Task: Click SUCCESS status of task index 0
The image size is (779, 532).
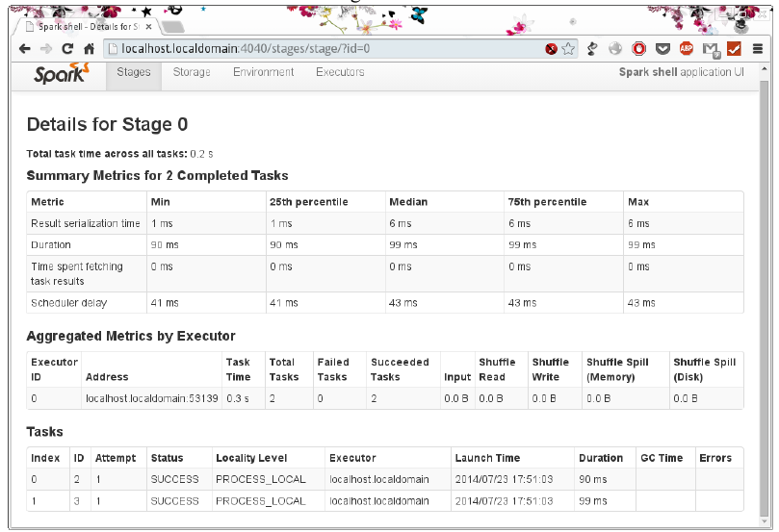Action: 175,479
